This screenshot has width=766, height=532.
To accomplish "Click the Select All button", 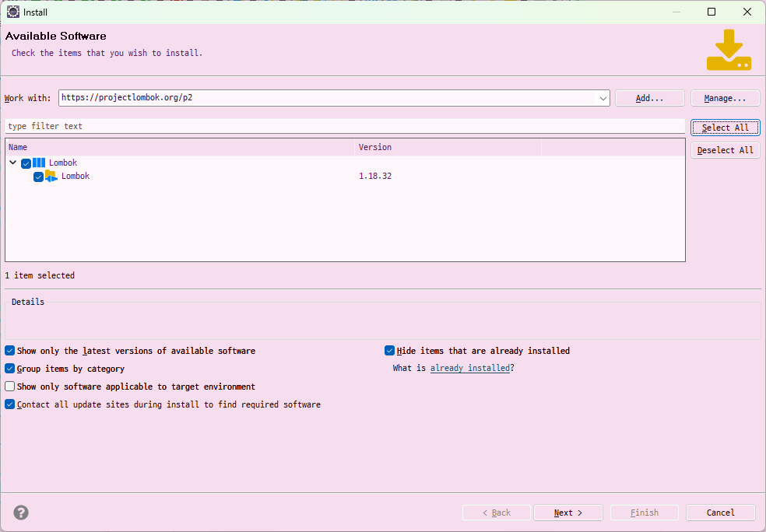I will point(726,128).
